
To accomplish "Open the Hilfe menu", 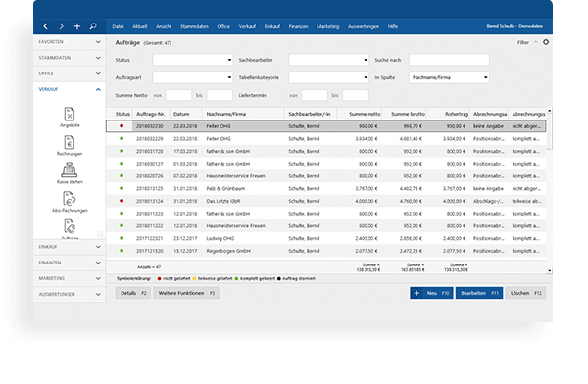I will 393,26.
